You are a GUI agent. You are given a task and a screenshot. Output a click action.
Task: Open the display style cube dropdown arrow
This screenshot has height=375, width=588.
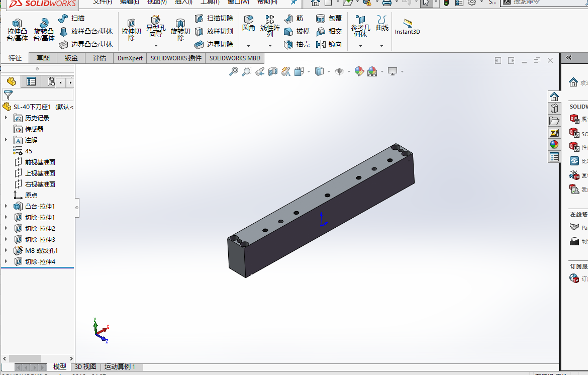pos(329,71)
